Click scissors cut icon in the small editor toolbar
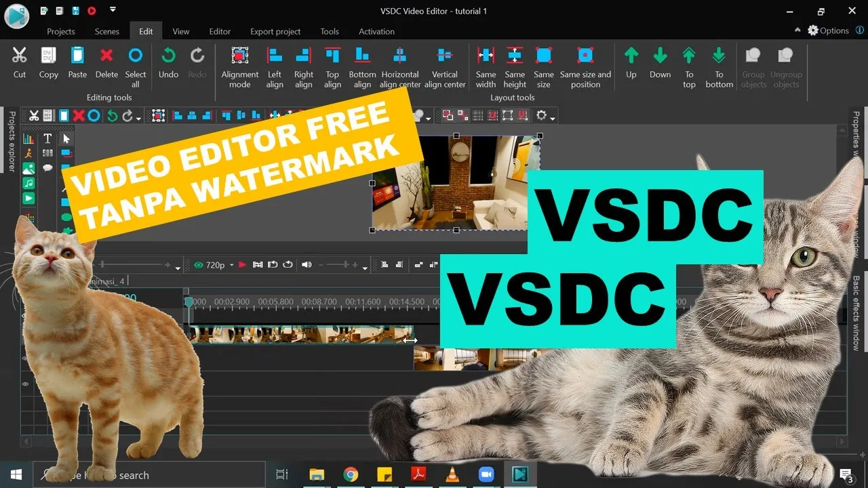 click(x=33, y=116)
